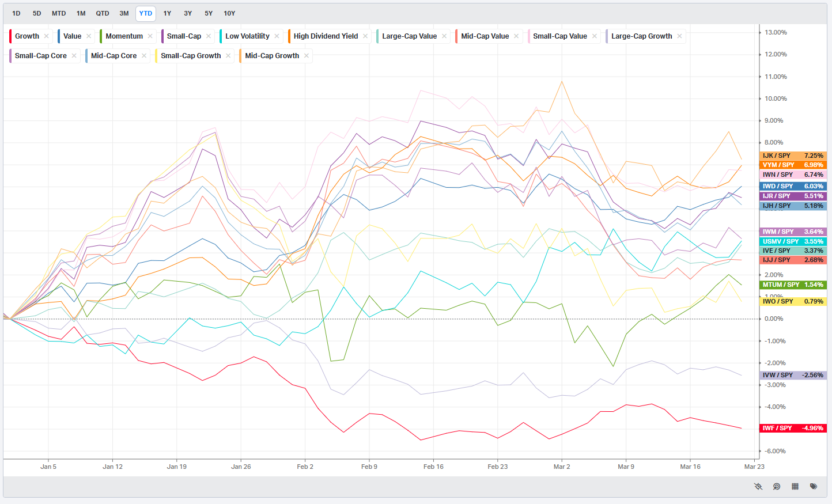Switch to the 1Y time range
832x504 pixels.
[x=167, y=13]
